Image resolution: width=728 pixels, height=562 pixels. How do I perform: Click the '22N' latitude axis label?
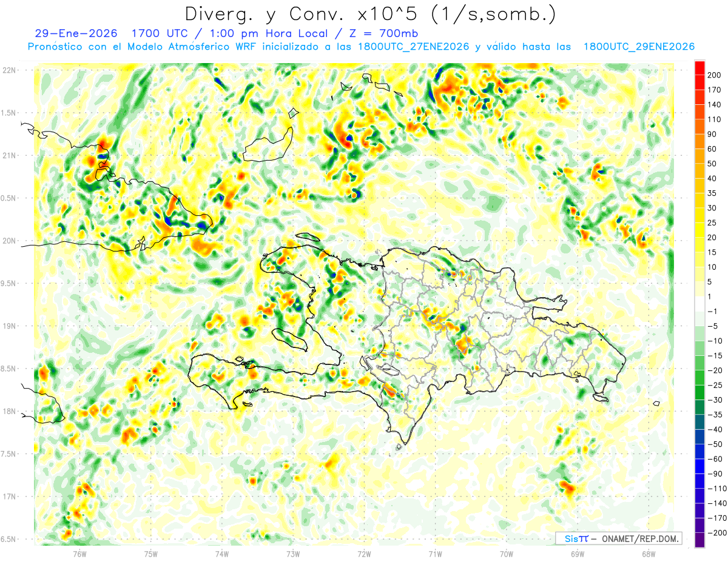(10, 70)
